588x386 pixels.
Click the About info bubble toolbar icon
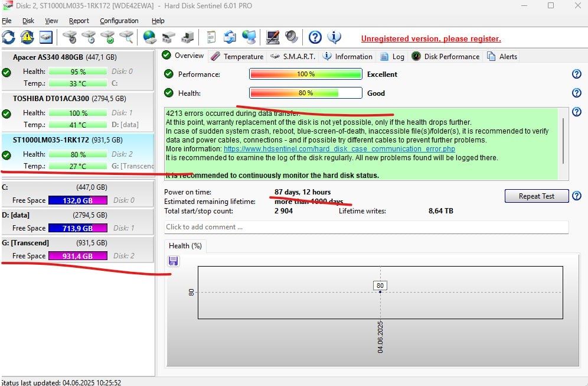[x=334, y=37]
